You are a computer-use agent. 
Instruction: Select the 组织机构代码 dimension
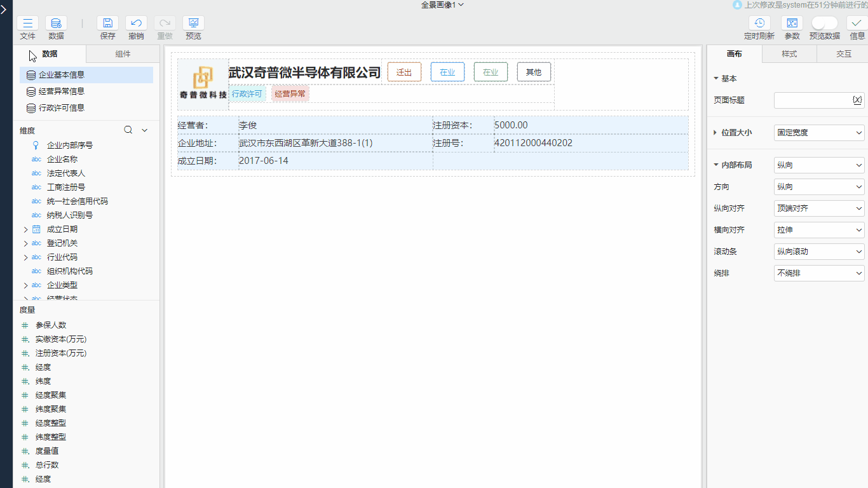pyautogui.click(x=70, y=271)
